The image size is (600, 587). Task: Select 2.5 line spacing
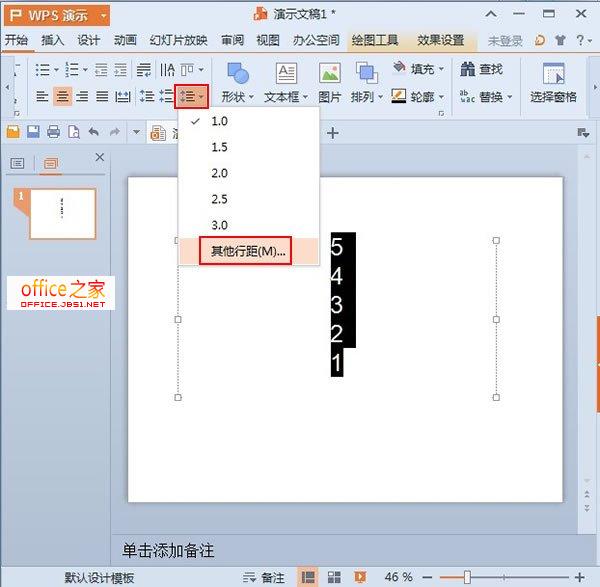click(249, 199)
